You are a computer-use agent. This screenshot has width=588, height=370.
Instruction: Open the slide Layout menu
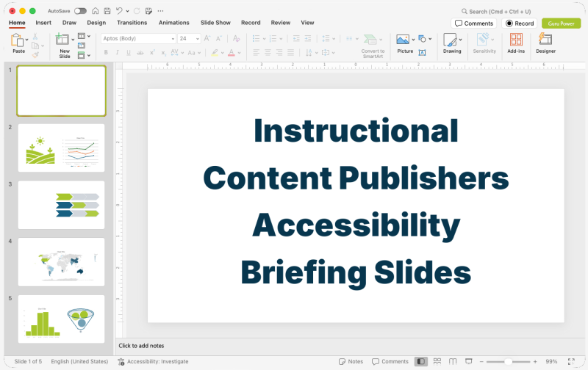pos(84,36)
